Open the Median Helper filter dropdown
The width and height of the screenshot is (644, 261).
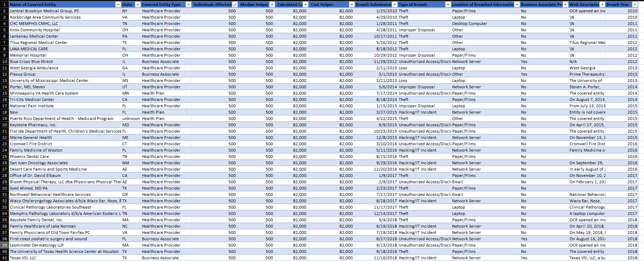tap(272, 5)
